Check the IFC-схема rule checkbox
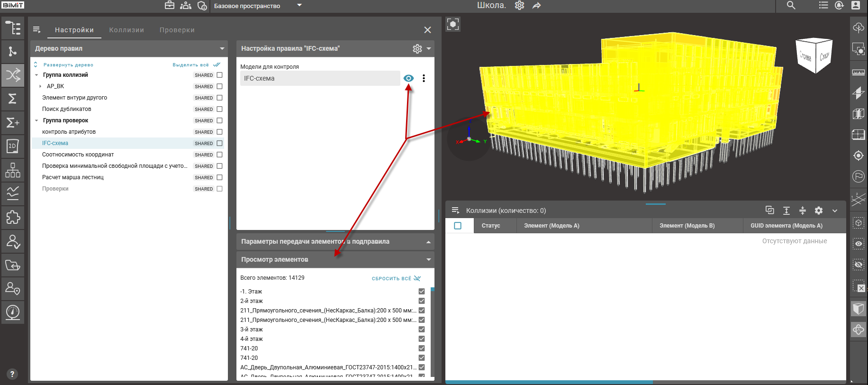Viewport: 868px width, 385px height. [x=219, y=143]
